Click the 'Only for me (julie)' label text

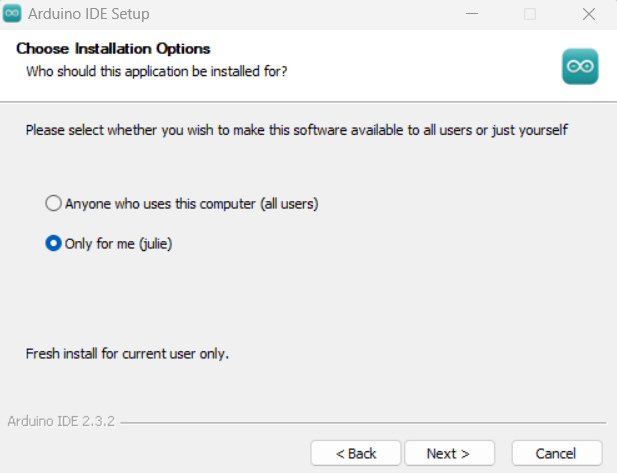click(x=118, y=243)
